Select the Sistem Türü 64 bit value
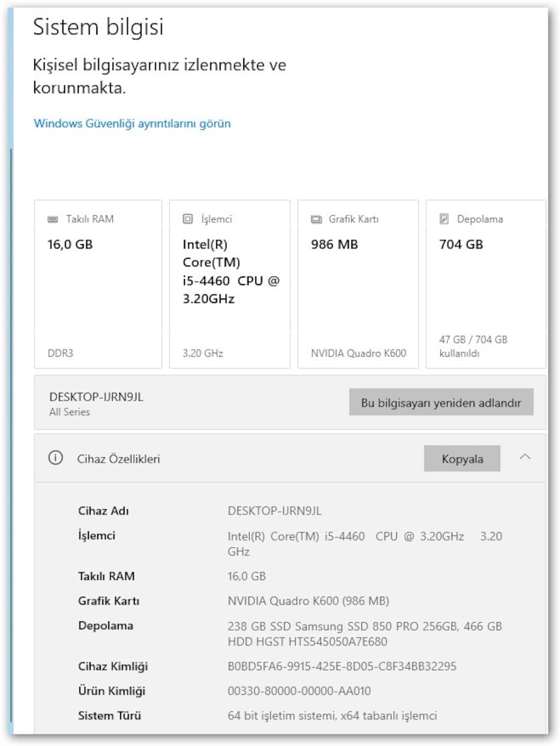This screenshot has height=746, width=560. [x=332, y=716]
